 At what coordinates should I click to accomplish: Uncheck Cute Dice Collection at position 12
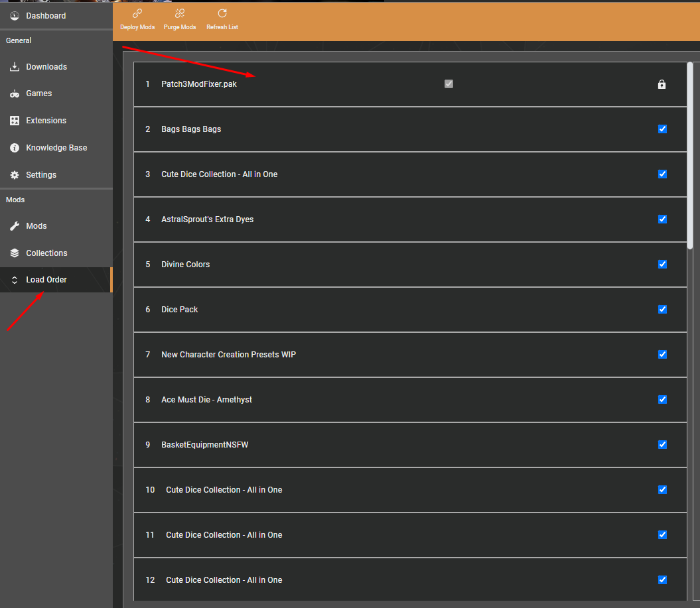coord(662,579)
